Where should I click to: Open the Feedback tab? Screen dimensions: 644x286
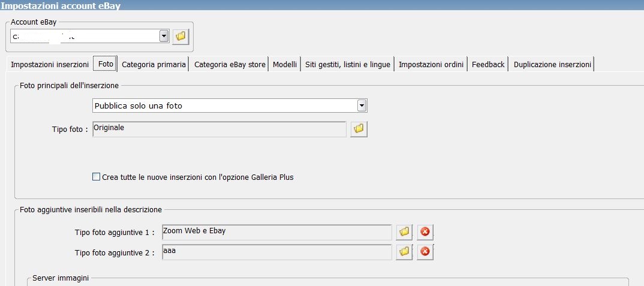coord(488,64)
